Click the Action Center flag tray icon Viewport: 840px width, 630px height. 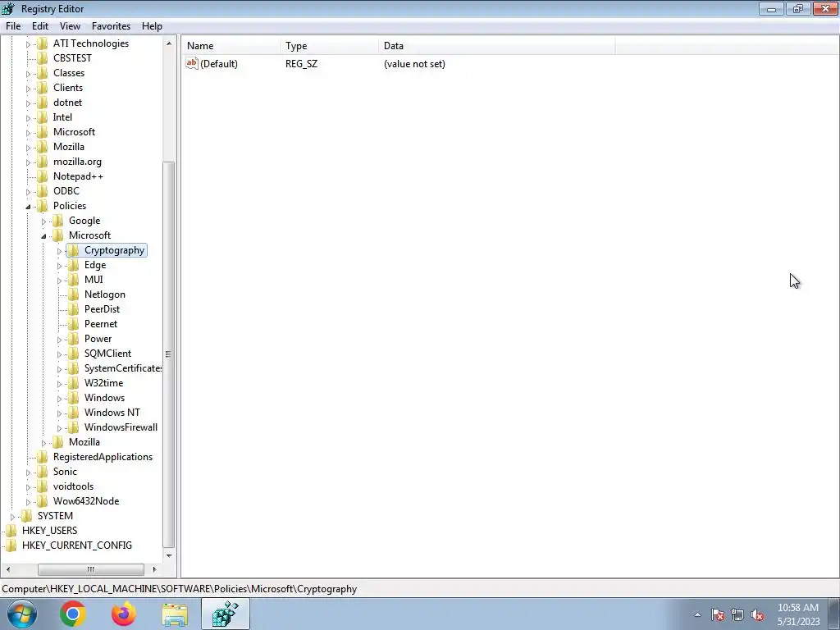click(x=718, y=614)
